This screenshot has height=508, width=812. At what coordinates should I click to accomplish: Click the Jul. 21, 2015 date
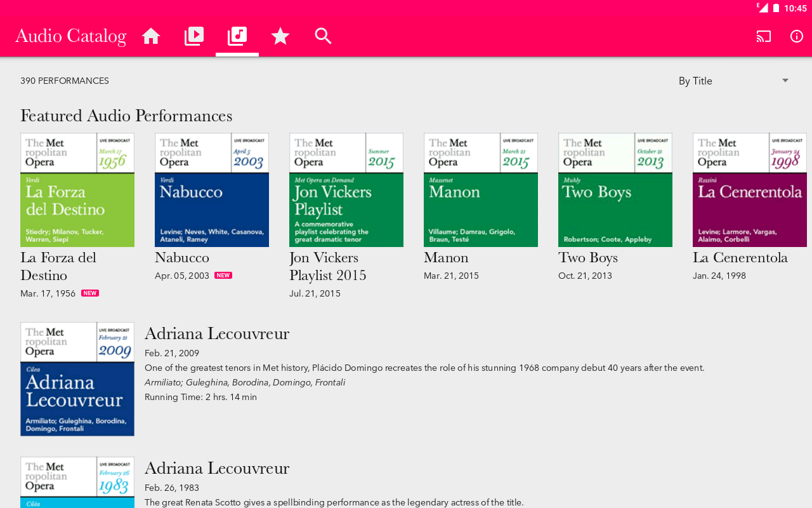pyautogui.click(x=315, y=293)
